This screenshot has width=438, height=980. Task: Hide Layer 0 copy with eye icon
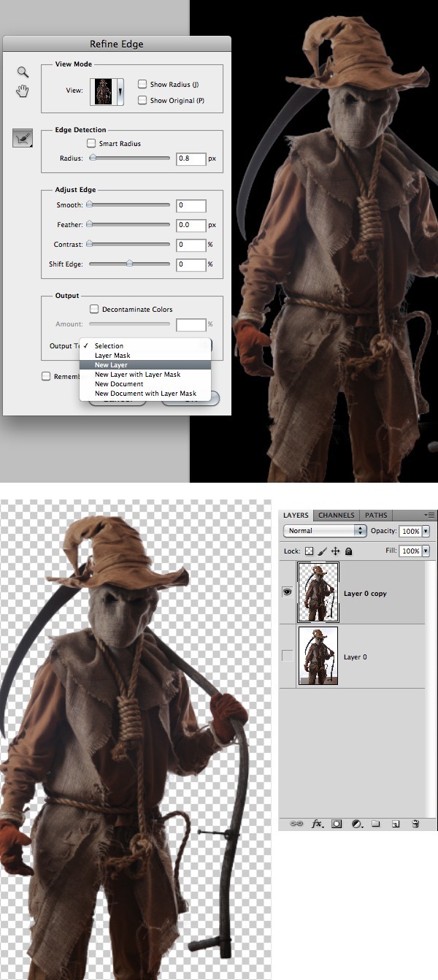pos(288,593)
